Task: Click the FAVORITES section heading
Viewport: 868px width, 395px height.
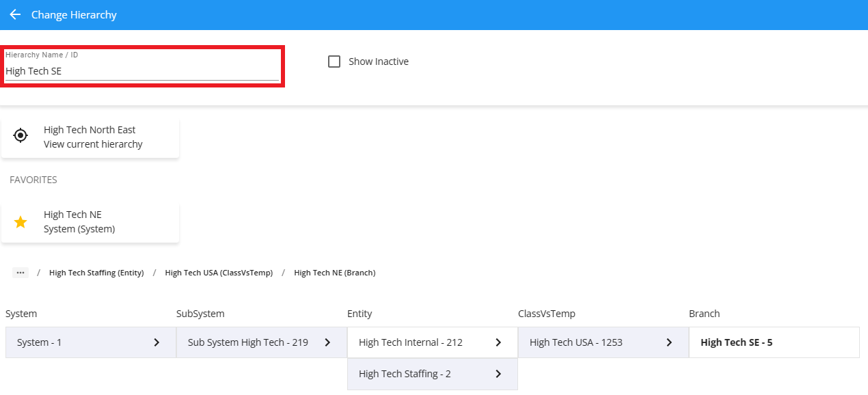Action: click(x=33, y=180)
